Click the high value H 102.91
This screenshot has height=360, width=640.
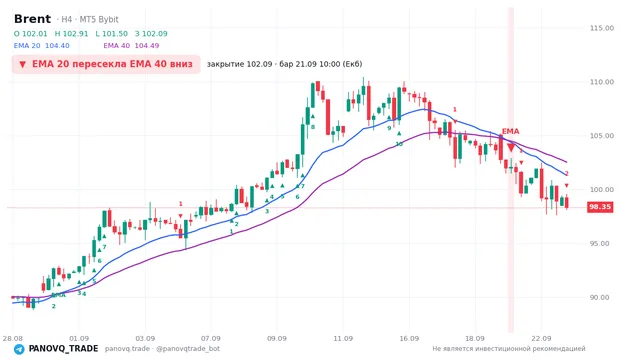click(71, 34)
